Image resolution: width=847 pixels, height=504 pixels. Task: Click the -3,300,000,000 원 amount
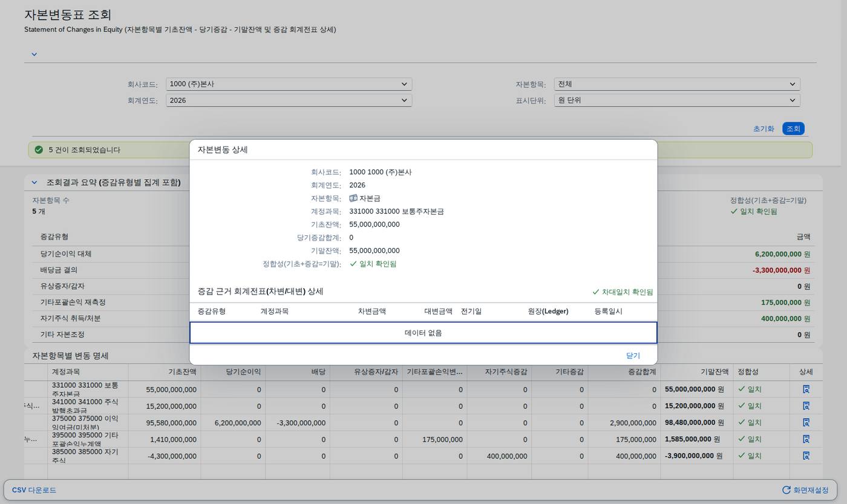pyautogui.click(x=781, y=270)
